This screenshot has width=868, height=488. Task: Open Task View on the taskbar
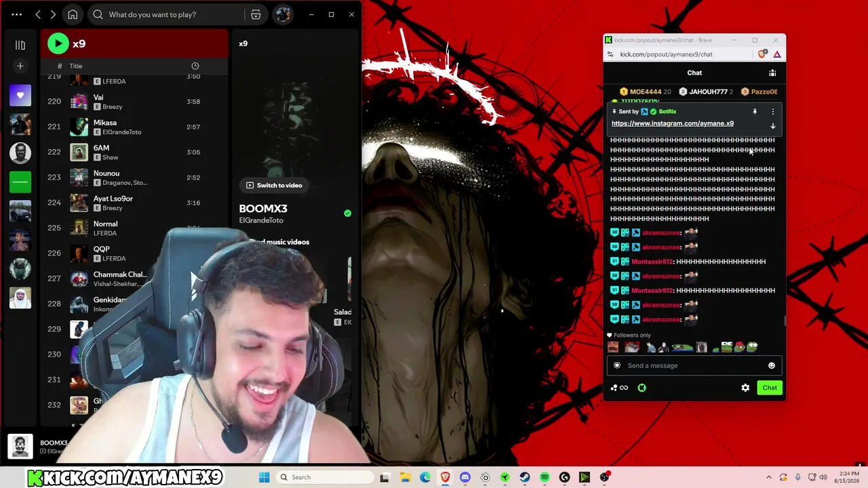click(x=384, y=477)
